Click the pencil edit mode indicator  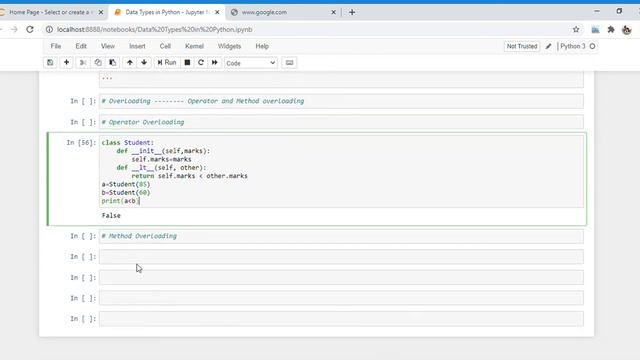[549, 47]
